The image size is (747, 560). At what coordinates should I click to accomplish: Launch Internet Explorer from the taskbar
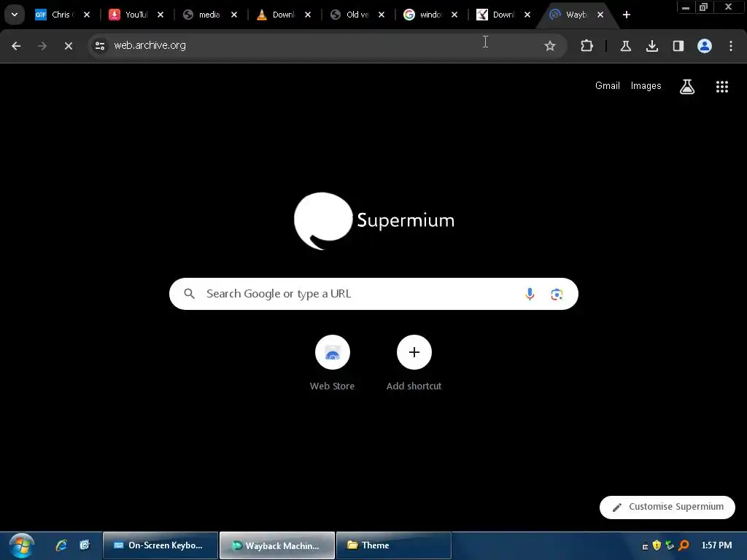click(61, 545)
